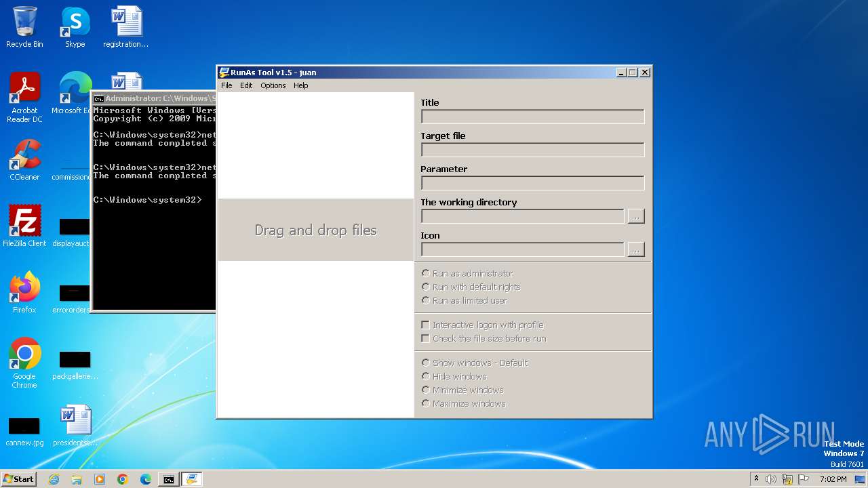The image size is (868, 488).
Task: Select Run as administrator option
Action: pos(467,273)
